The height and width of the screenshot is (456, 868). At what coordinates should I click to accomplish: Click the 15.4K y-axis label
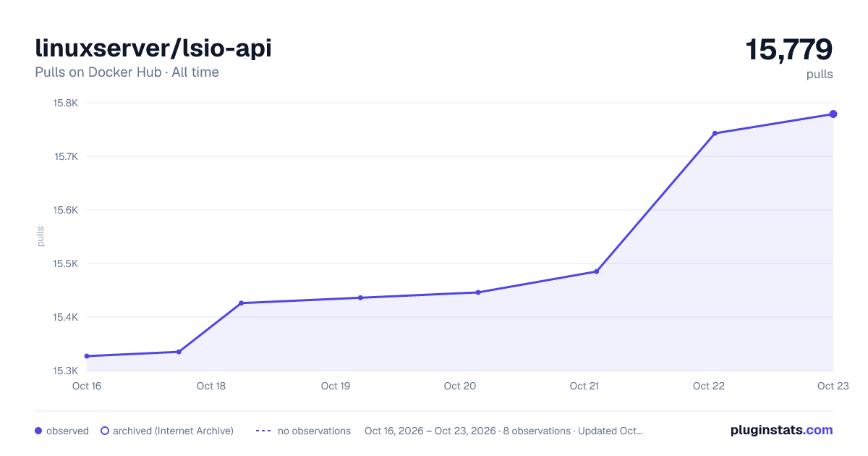tap(66, 317)
